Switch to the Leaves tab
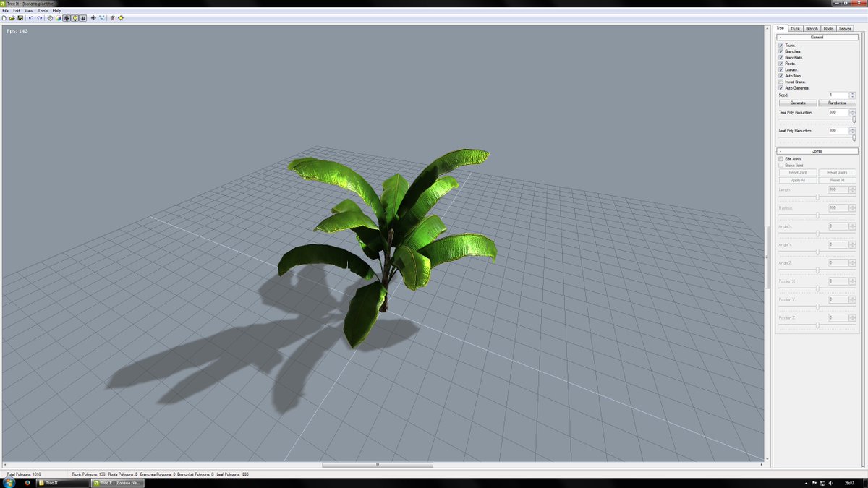 point(847,28)
